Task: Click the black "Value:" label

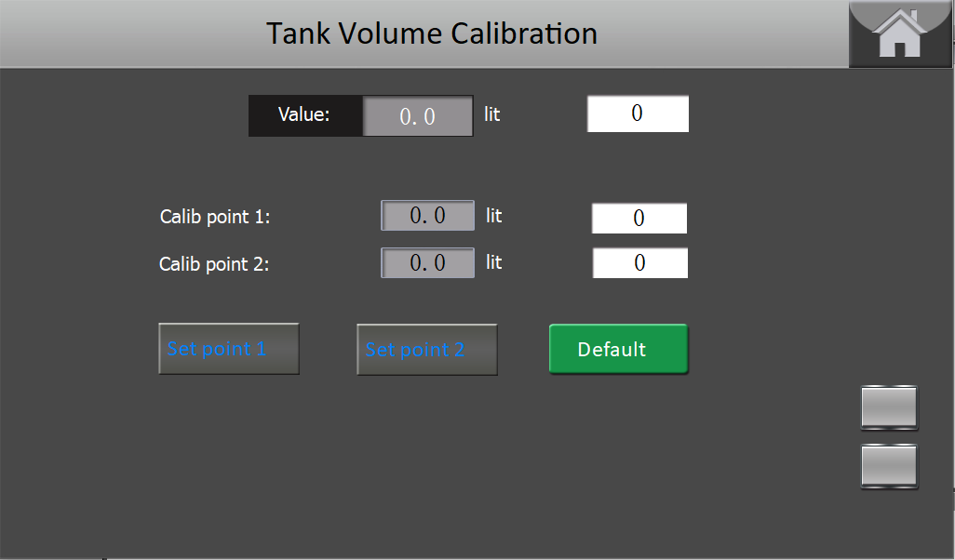Action: pyautogui.click(x=304, y=115)
